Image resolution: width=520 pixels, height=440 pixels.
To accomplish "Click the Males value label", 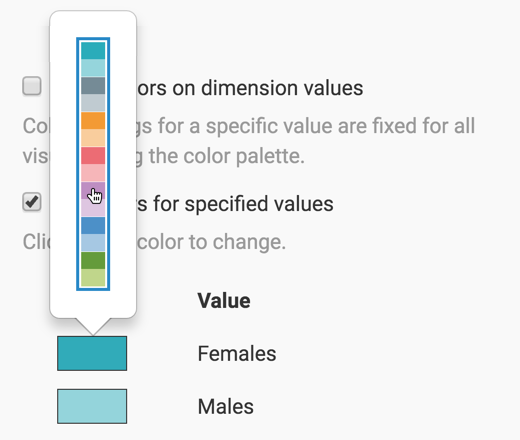I will [x=226, y=407].
